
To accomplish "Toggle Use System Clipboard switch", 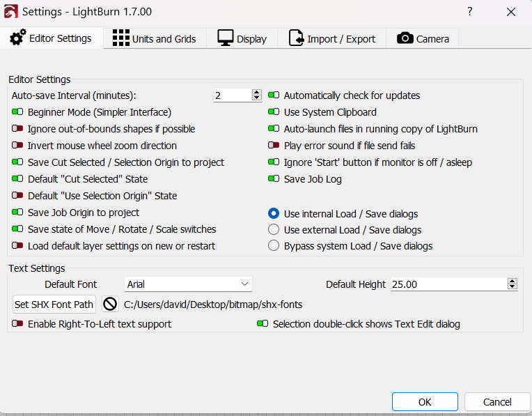I will click(x=274, y=111).
